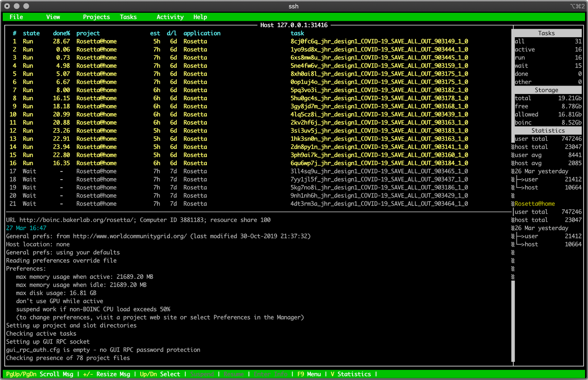This screenshot has height=380, width=588.
Task: Open the Activity menu
Action: pos(170,17)
